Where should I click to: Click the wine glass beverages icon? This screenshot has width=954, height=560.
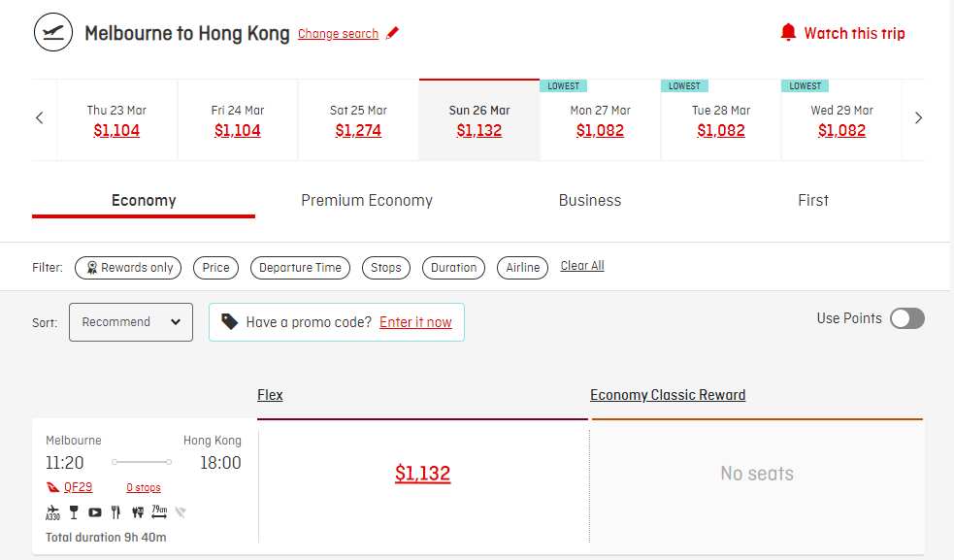click(x=74, y=512)
